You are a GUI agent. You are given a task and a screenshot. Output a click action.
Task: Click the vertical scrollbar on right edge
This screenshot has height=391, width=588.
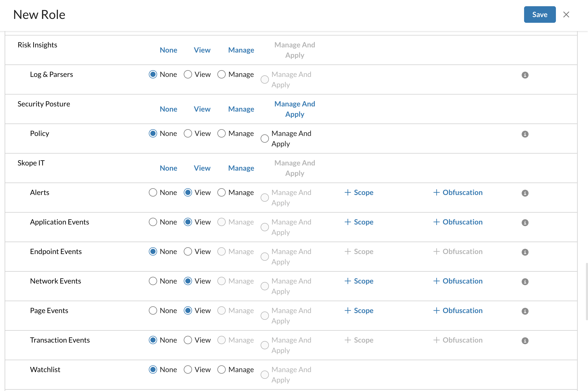coord(586,291)
